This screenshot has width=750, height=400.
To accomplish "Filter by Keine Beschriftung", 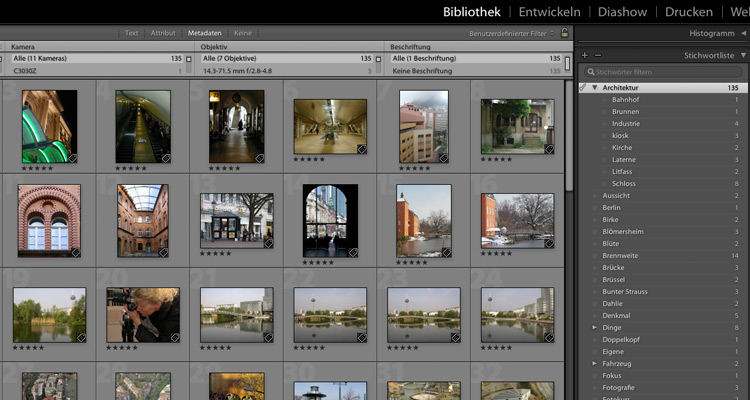I will coord(476,71).
